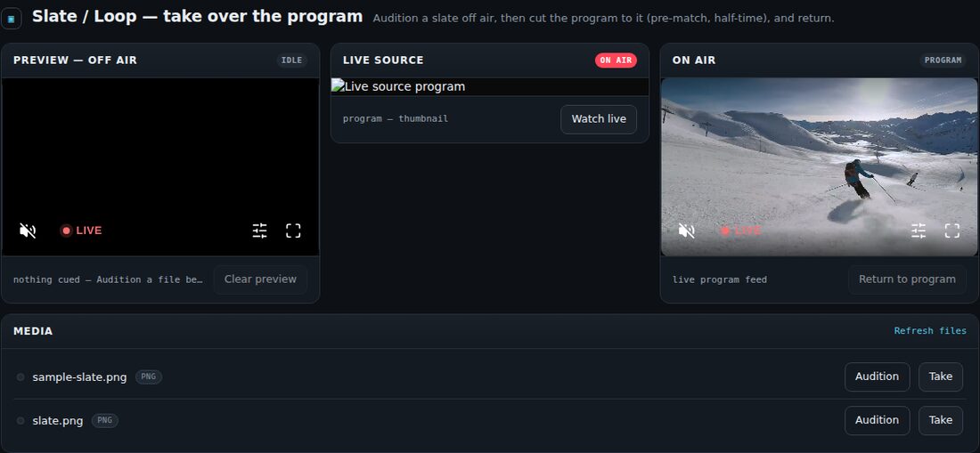This screenshot has width=980, height=453.
Task: Click Return to program button
Action: click(x=907, y=279)
